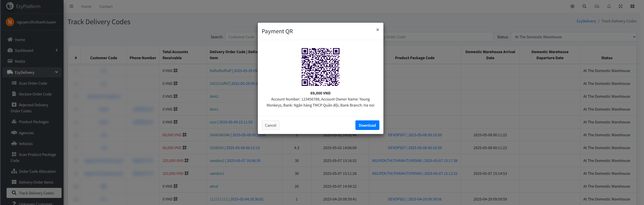Show QR code for 2456246246 row

185,135
